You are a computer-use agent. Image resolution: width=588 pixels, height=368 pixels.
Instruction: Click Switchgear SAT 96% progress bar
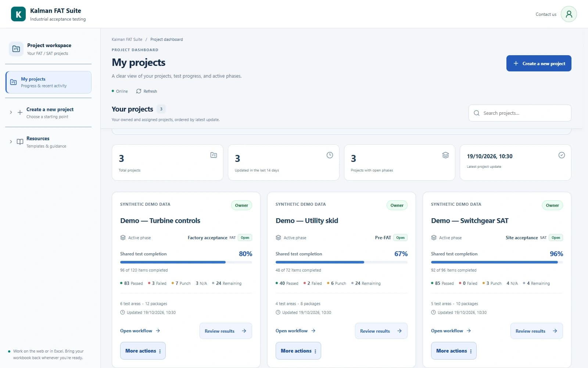[x=497, y=262]
